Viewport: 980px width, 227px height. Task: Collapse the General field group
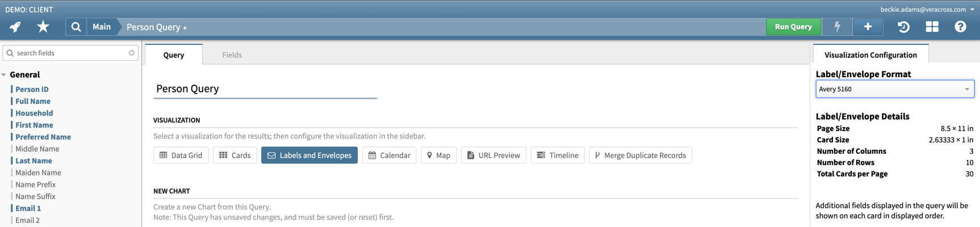coord(5,75)
